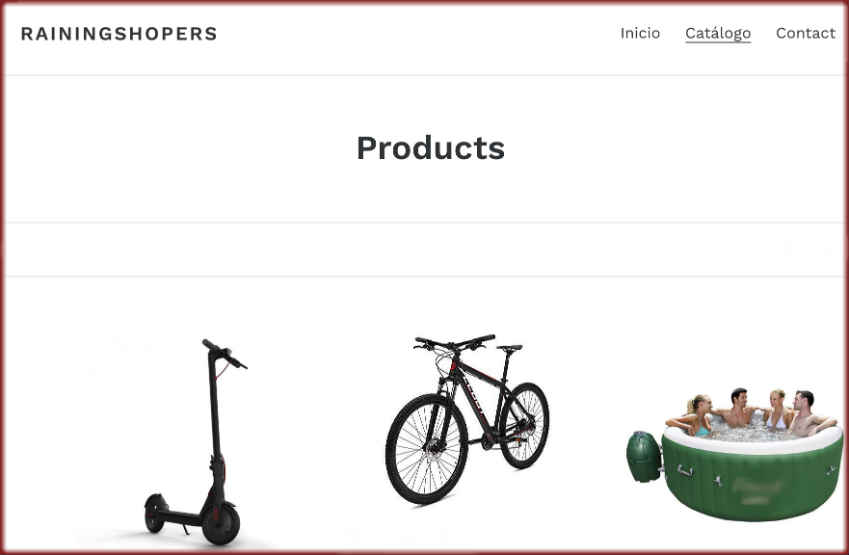The image size is (849, 555).
Task: Click the scooter's front wheel
Action: (x=221, y=524)
